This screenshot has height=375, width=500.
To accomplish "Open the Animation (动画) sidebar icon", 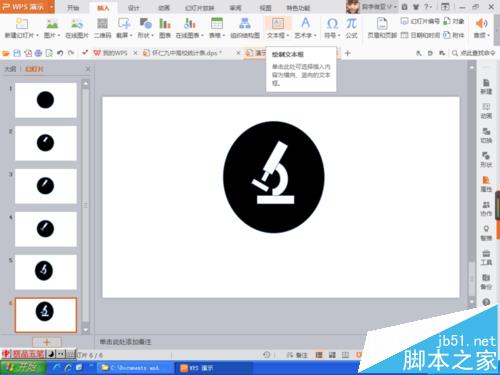I will [486, 111].
